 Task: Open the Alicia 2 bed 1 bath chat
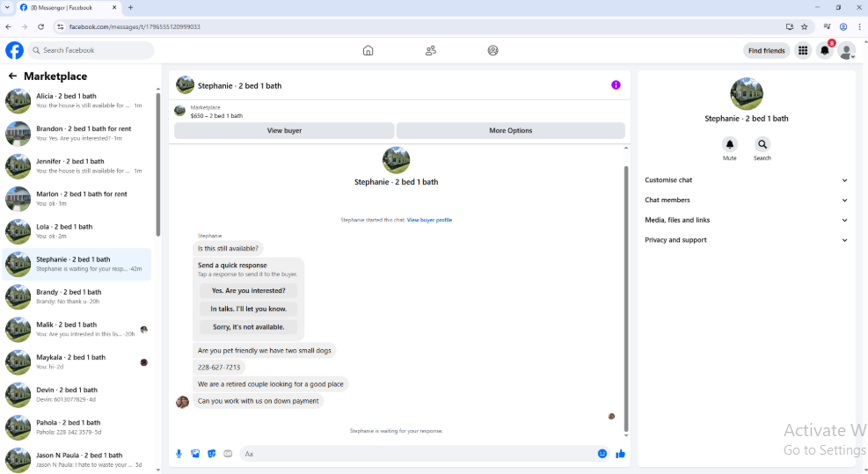(77, 101)
